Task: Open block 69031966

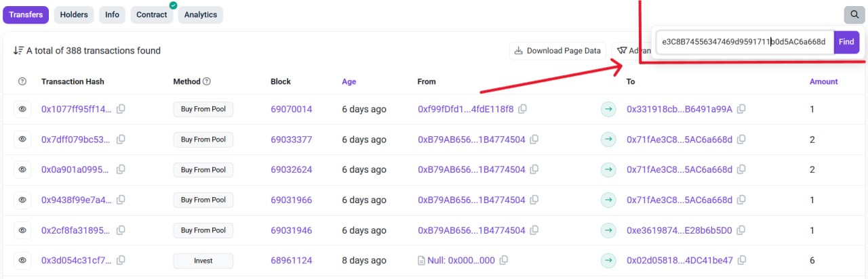Action: tap(292, 200)
